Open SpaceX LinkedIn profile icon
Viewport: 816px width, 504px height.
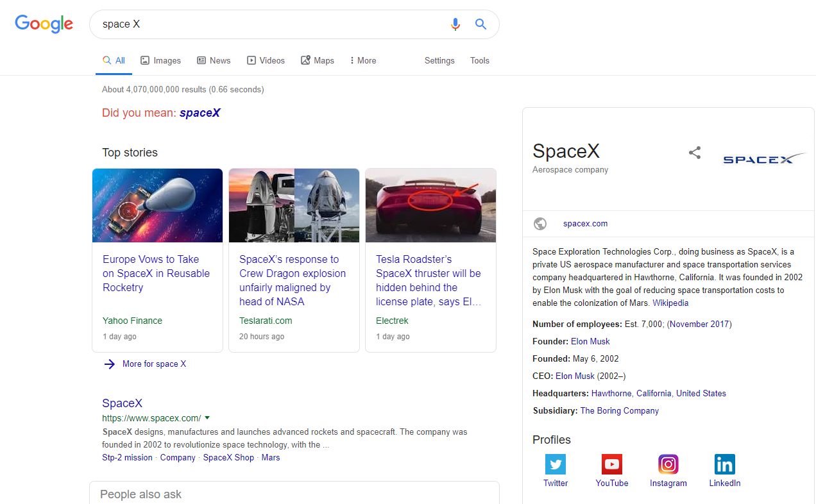(725, 464)
